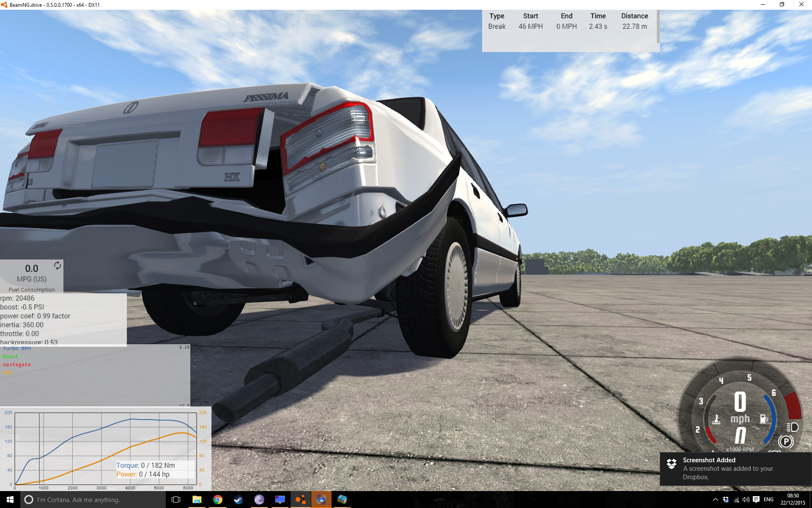Open WinRAR from the taskbar
This screenshot has height=508, width=812.
point(342,500)
